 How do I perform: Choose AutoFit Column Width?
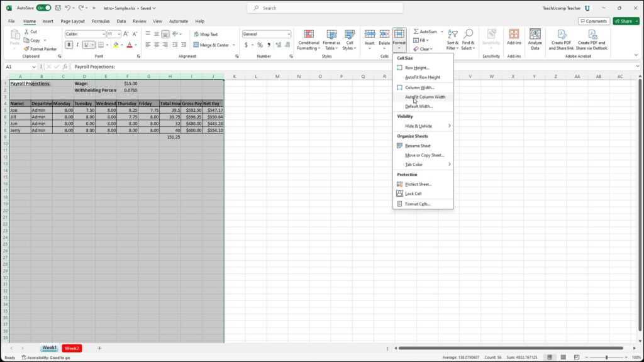point(423,97)
